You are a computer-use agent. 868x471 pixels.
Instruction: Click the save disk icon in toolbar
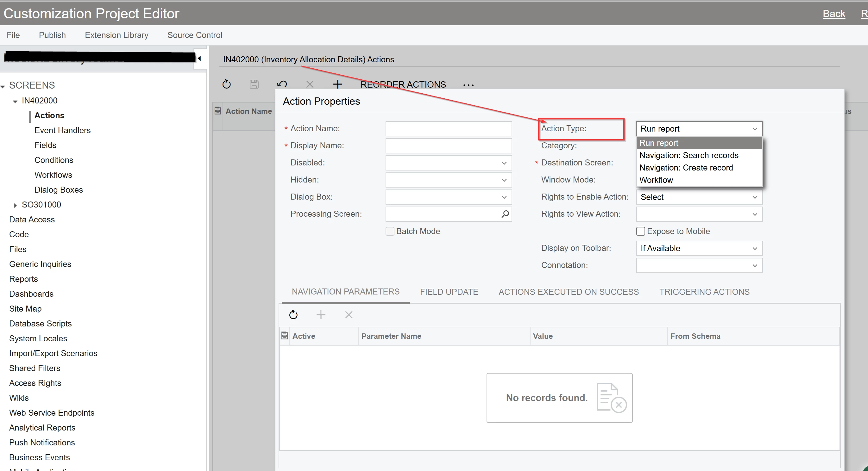click(x=254, y=84)
